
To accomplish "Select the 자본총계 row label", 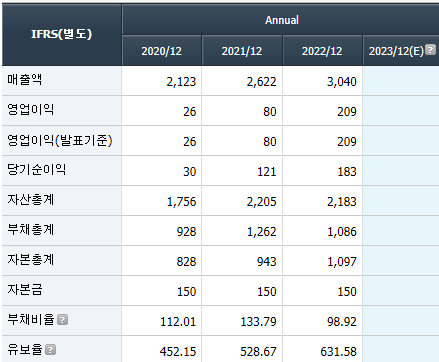I will pyautogui.click(x=30, y=260).
